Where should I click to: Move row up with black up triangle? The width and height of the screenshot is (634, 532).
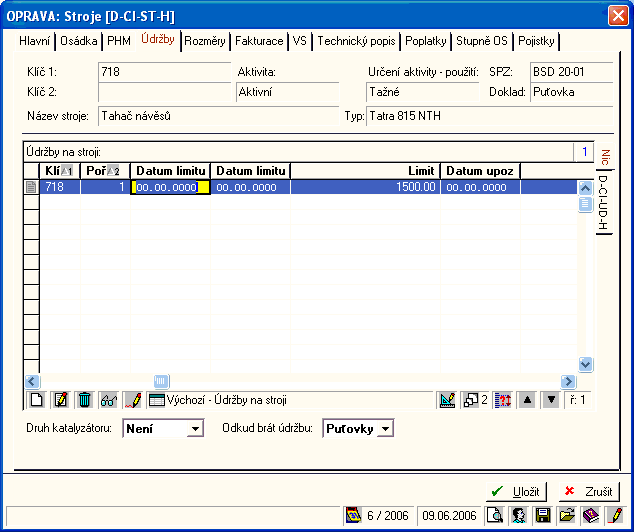(527, 400)
